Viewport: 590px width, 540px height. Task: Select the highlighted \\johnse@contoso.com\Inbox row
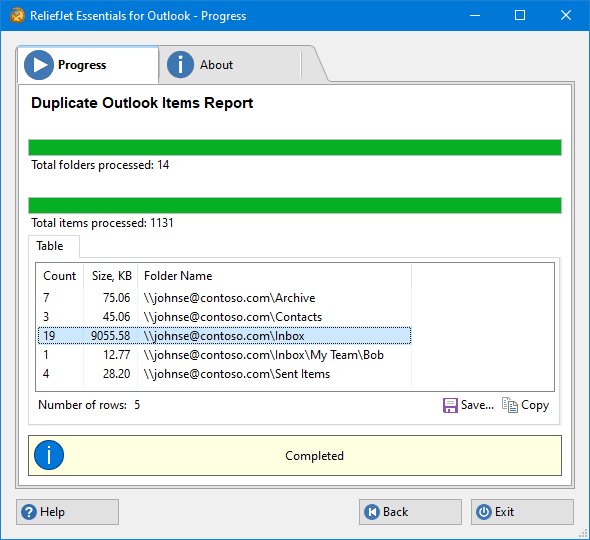(x=224, y=336)
